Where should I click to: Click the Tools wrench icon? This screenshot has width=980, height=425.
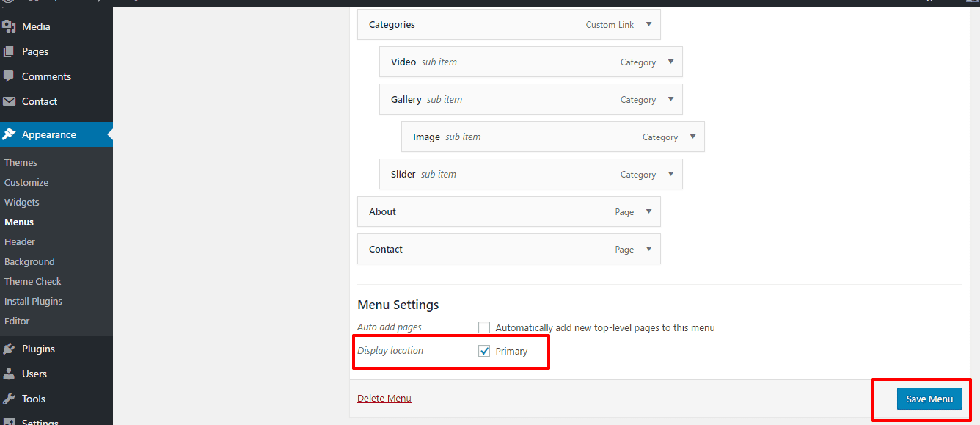coord(9,399)
